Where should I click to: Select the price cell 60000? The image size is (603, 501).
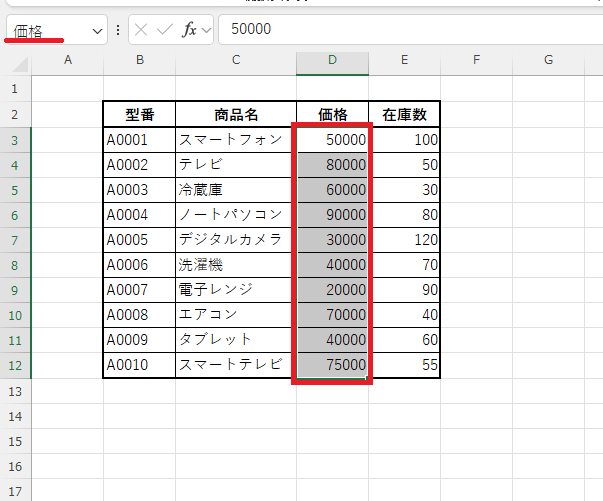point(332,190)
